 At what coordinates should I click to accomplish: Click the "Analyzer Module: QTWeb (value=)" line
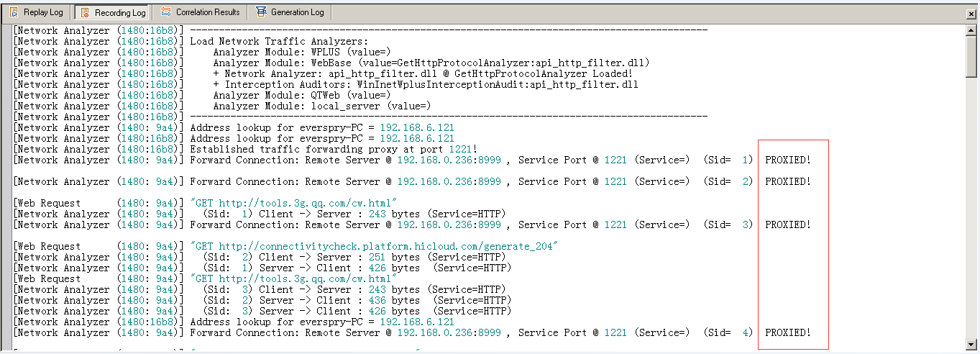pyautogui.click(x=301, y=95)
